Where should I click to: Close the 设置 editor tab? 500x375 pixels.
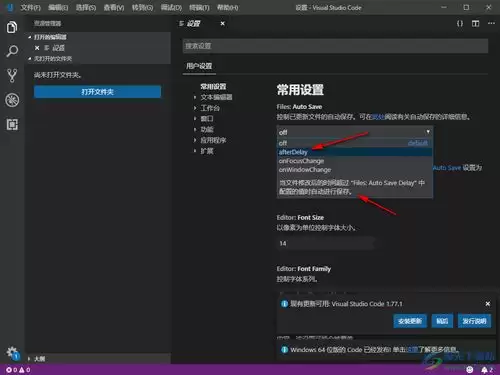(222, 24)
